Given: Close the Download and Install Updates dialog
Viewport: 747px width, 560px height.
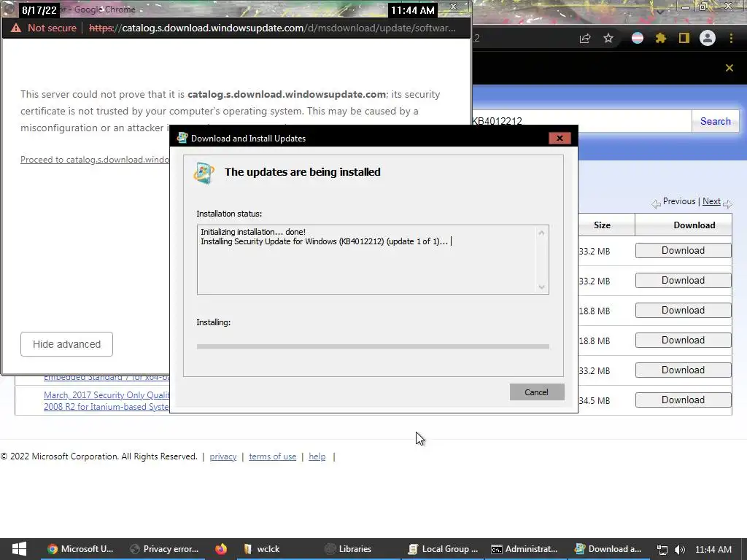Looking at the screenshot, I should [x=560, y=138].
